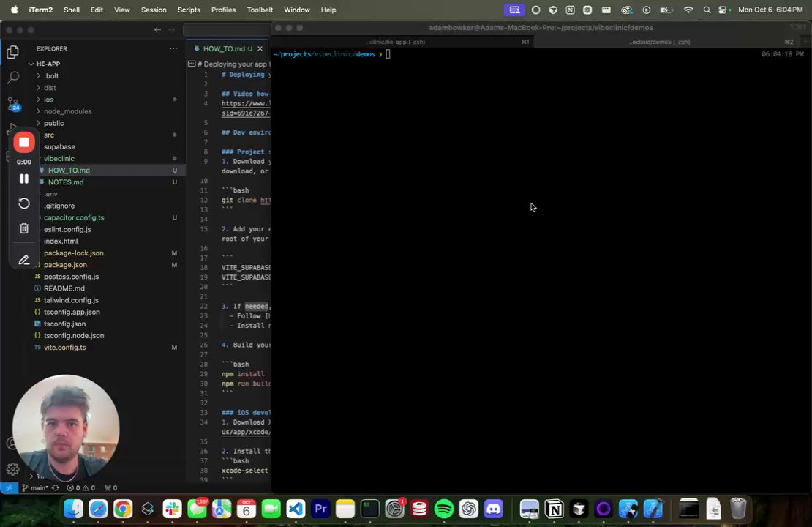Open package-lock.json file
This screenshot has height=527, width=812.
pos(74,253)
